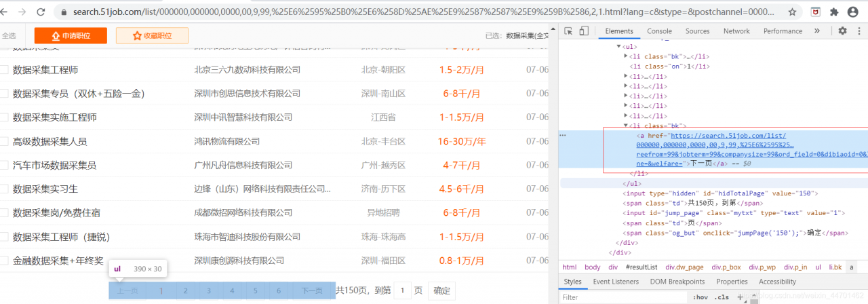This screenshot has height=304, width=868.
Task: Expand the collapsed li class="bk" node
Action: [626, 56]
